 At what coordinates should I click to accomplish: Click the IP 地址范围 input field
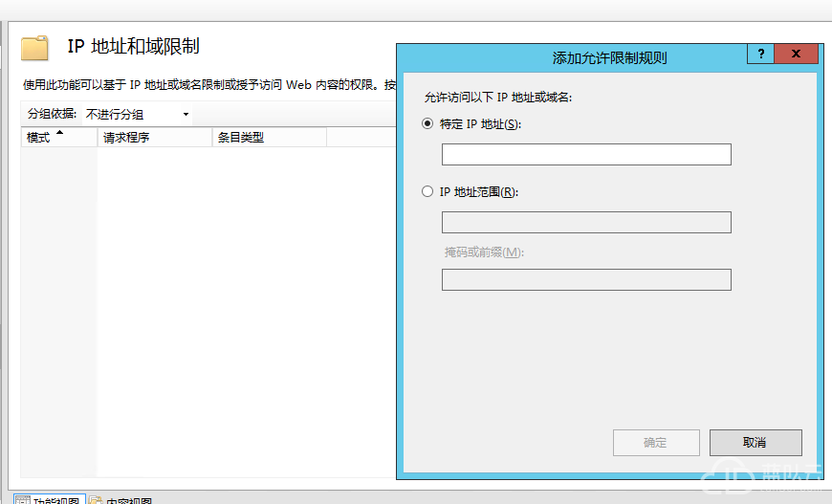(586, 222)
